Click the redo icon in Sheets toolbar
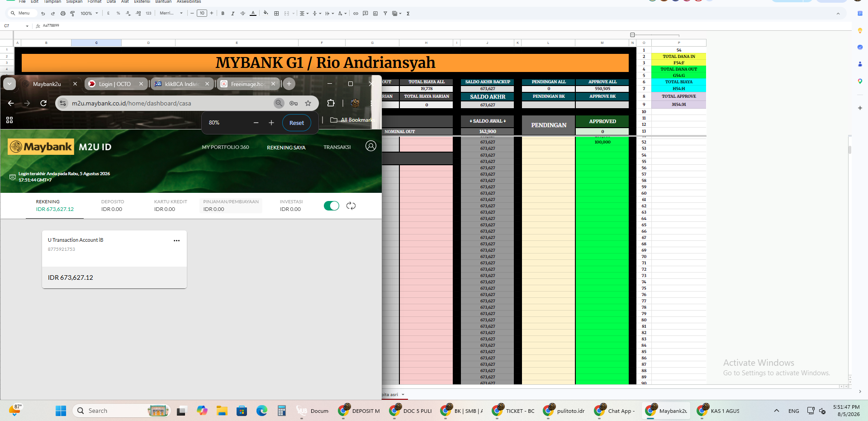868x421 pixels. (53, 14)
